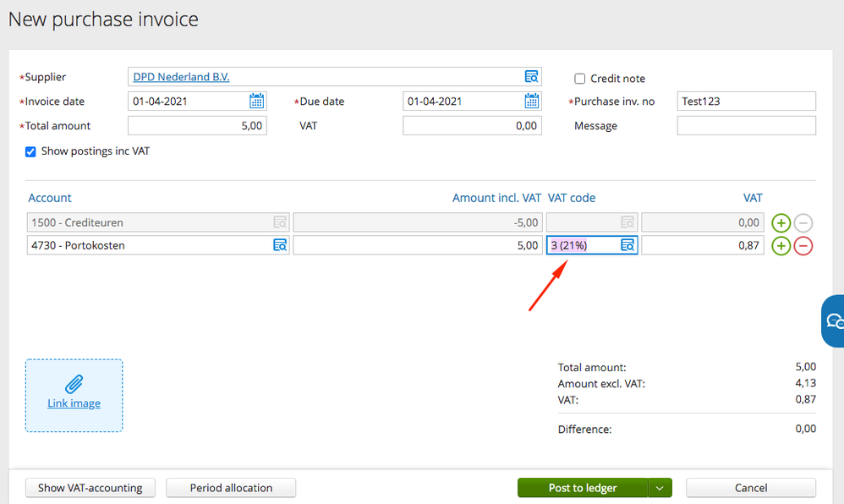
Task: Click the paperclip Link image icon
Action: 74,384
